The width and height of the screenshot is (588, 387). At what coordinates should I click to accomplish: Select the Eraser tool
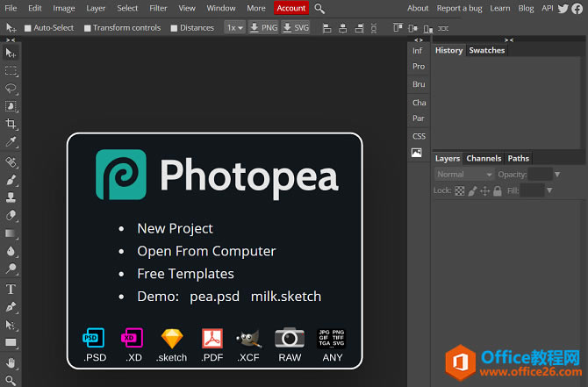coord(11,215)
